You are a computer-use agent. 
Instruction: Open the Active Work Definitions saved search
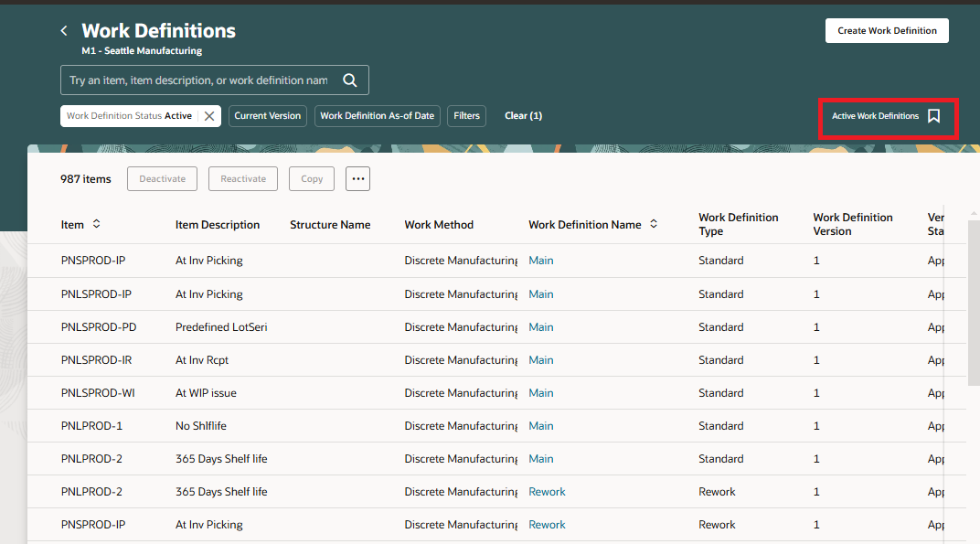875,116
